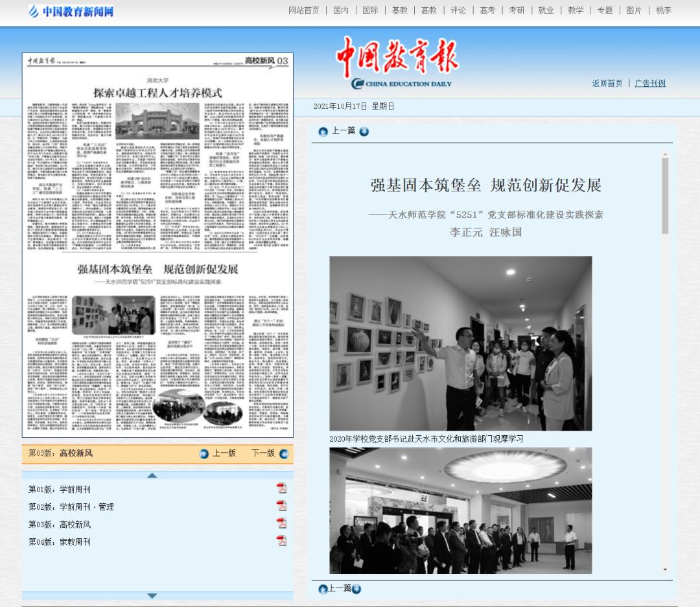This screenshot has width=700, height=607.
Task: Click the 广告刊例 link
Action: click(650, 83)
